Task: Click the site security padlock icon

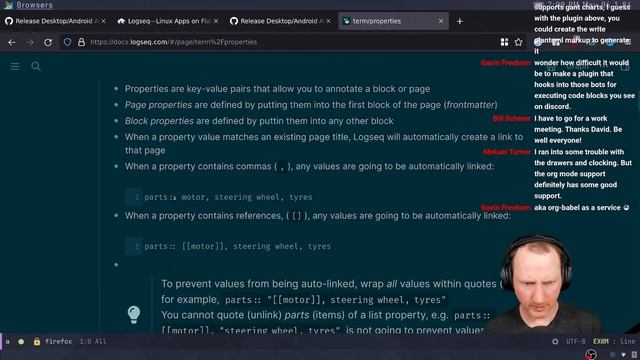Action: (81, 42)
